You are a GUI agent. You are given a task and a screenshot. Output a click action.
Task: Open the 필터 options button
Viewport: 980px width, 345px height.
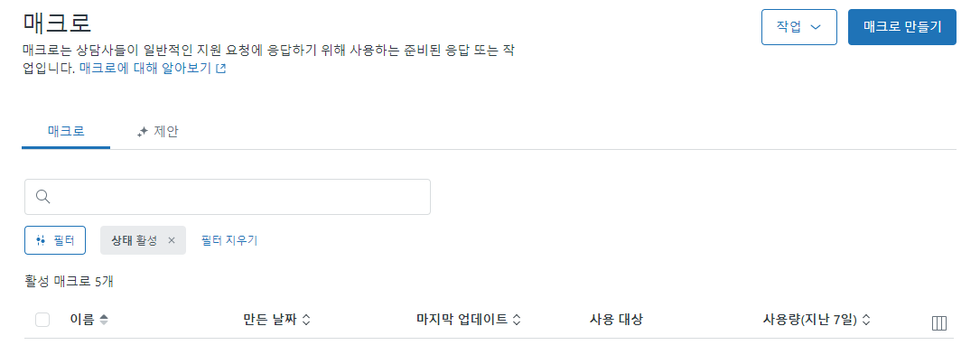tap(55, 240)
